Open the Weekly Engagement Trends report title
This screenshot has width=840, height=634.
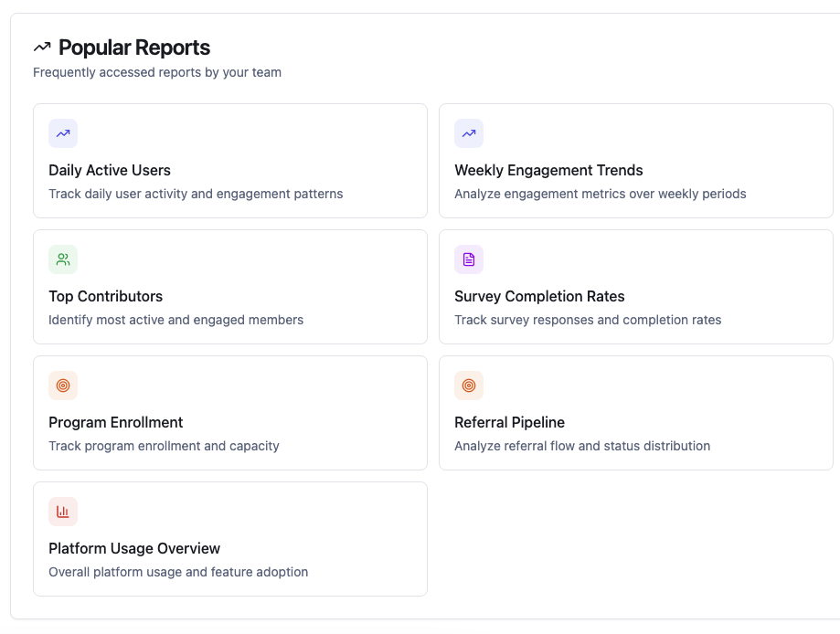click(548, 170)
